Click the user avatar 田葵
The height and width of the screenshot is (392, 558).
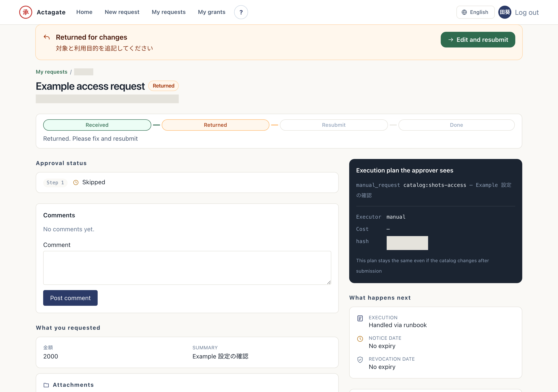tap(505, 12)
